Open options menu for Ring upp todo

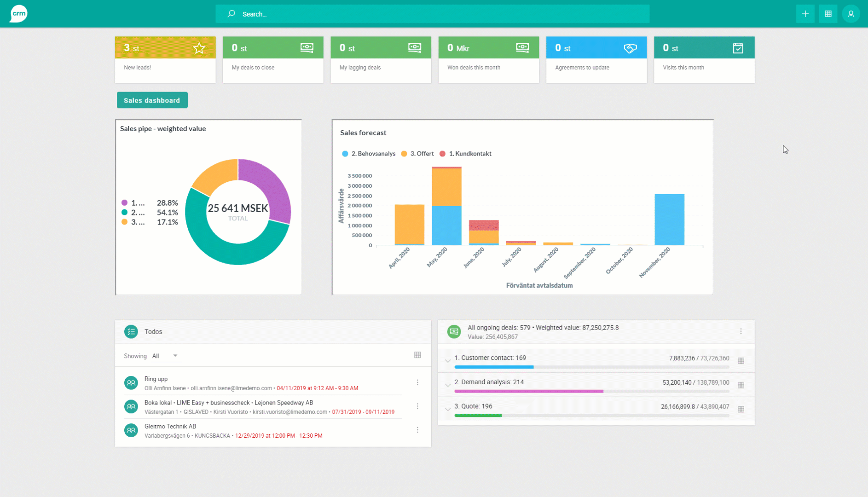417,382
